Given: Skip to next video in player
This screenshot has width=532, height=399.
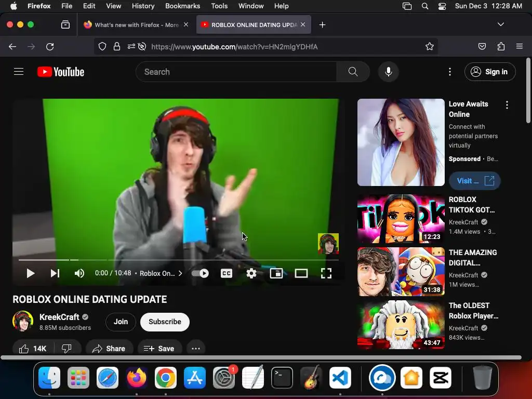Looking at the screenshot, I should click(x=55, y=273).
